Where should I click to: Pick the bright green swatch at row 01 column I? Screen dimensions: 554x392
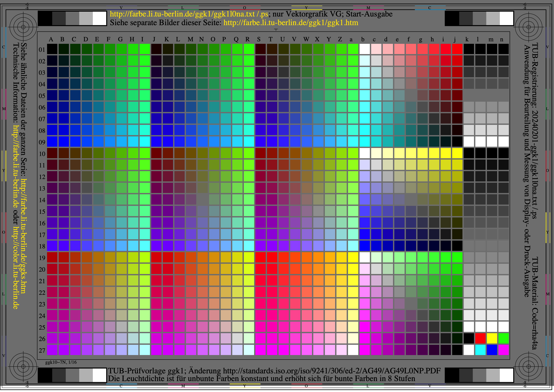coord(145,49)
